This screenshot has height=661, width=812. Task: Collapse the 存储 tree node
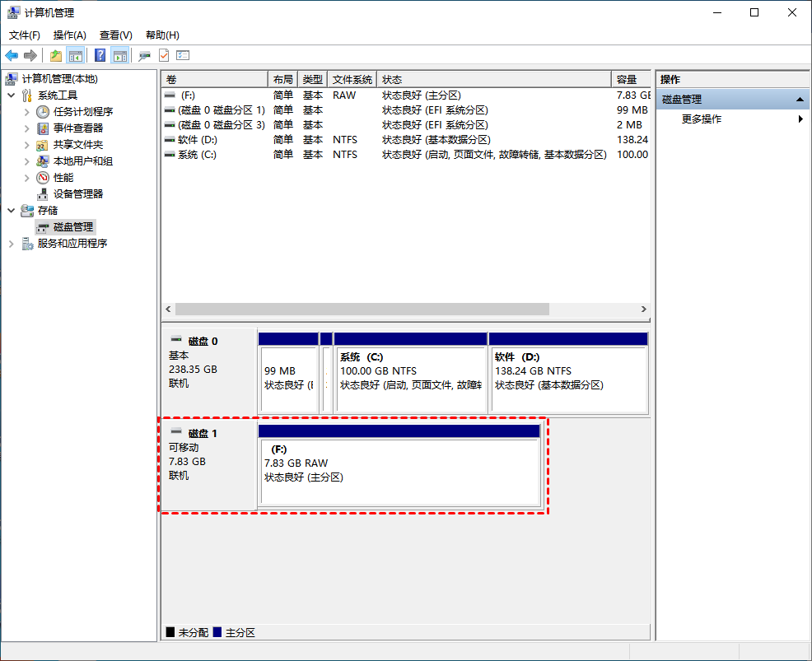[x=12, y=211]
